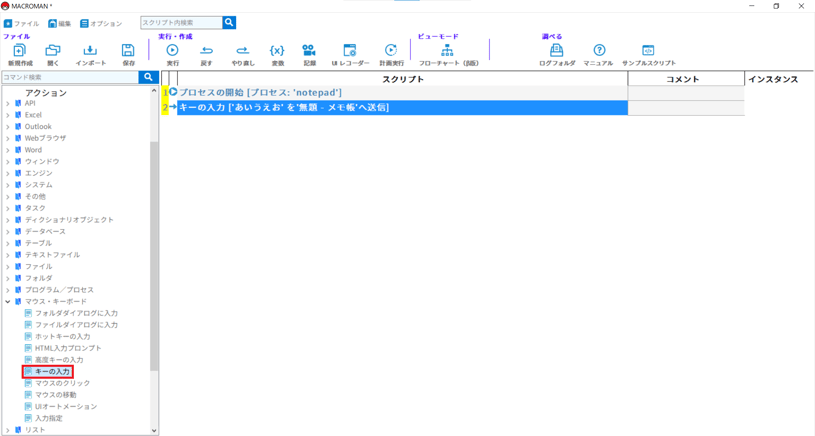Select script line 1 プロセスの開始 notepad
The height and width of the screenshot is (436, 815).
[x=402, y=93]
